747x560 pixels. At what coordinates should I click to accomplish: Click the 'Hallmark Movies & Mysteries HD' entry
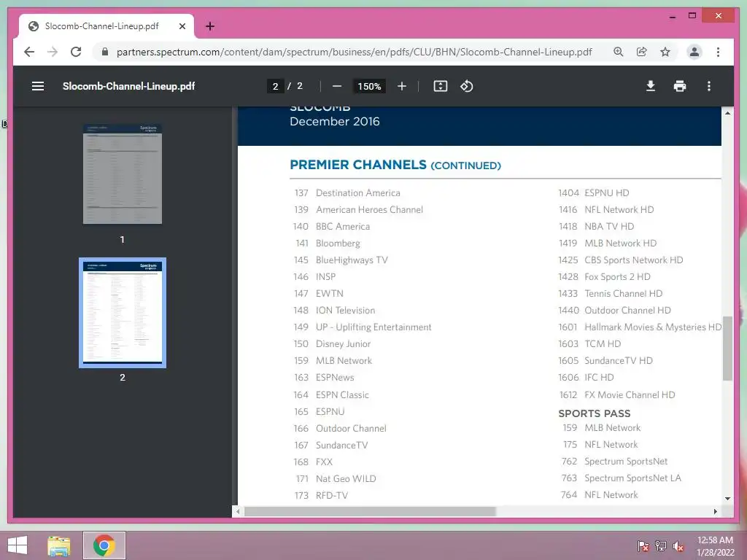(653, 327)
